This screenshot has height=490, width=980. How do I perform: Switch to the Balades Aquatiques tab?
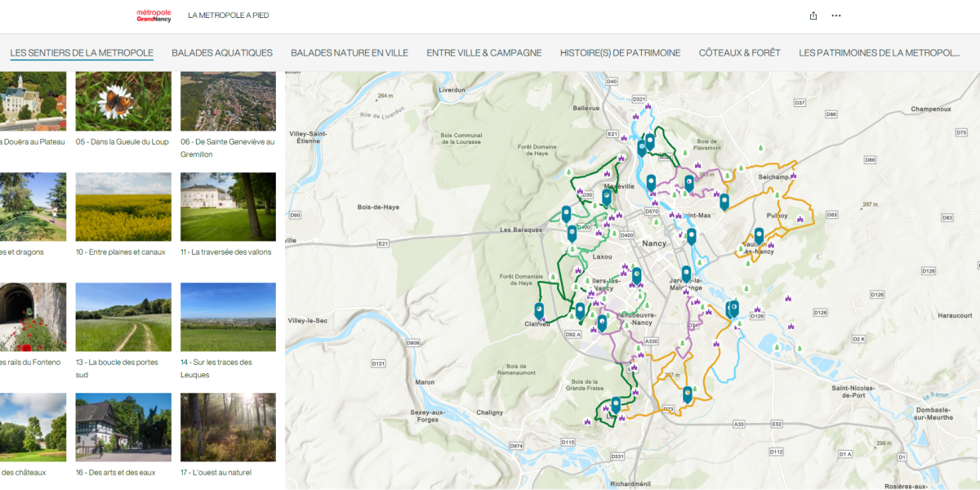(222, 53)
